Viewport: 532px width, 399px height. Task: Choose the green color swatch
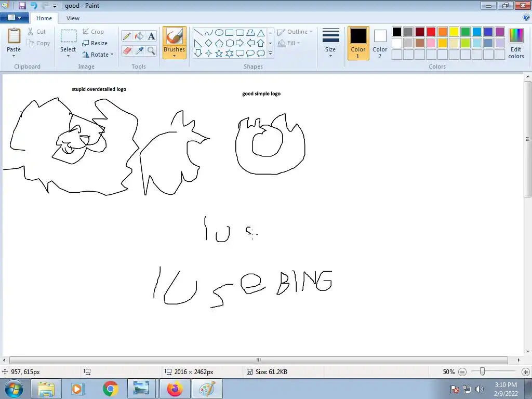[465, 32]
